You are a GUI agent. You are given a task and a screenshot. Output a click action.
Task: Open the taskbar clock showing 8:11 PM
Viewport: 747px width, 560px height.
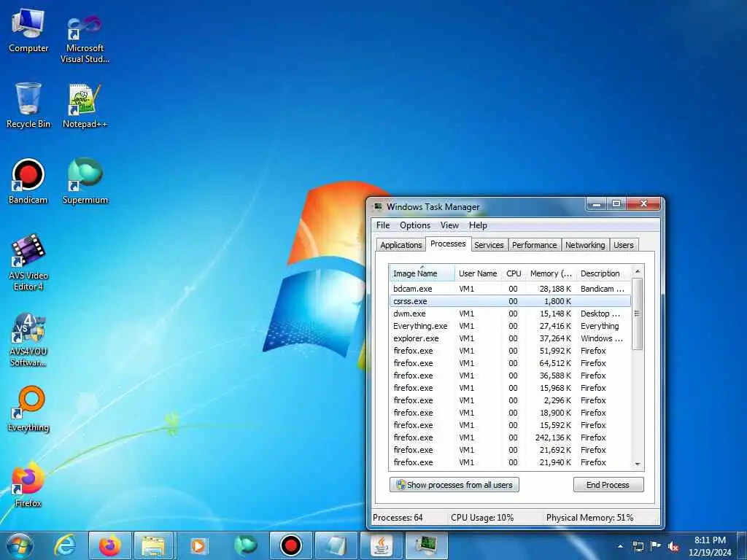(x=710, y=546)
